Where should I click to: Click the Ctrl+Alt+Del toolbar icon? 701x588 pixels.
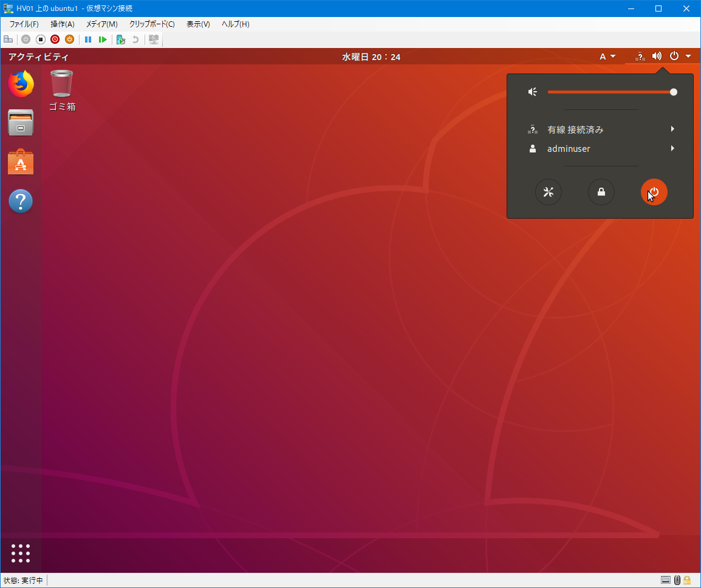click(8, 39)
